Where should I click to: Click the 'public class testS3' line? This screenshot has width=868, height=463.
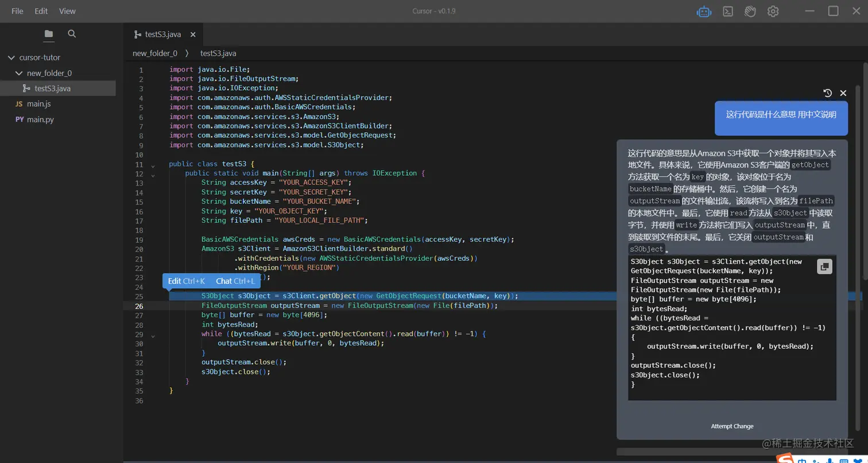pyautogui.click(x=211, y=164)
